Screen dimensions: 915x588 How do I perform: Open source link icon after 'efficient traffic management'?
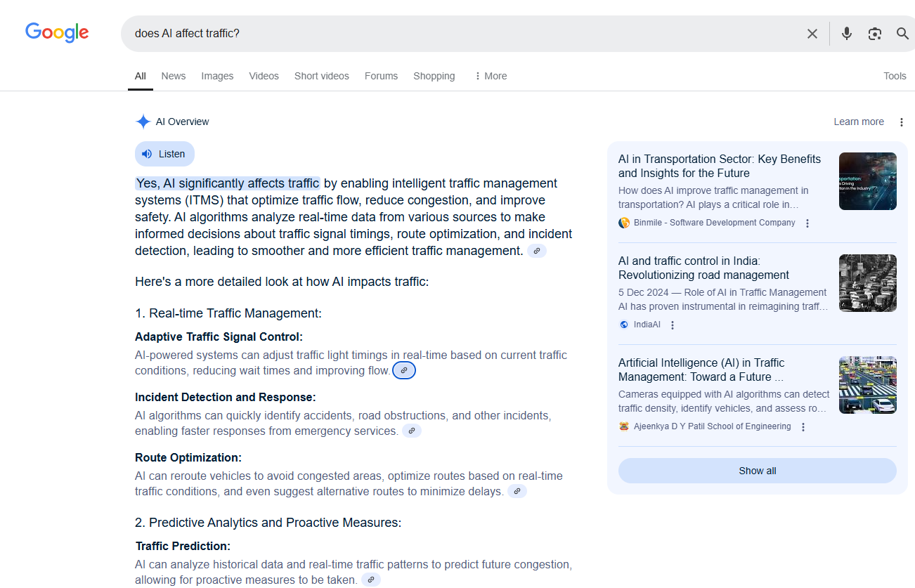click(537, 251)
